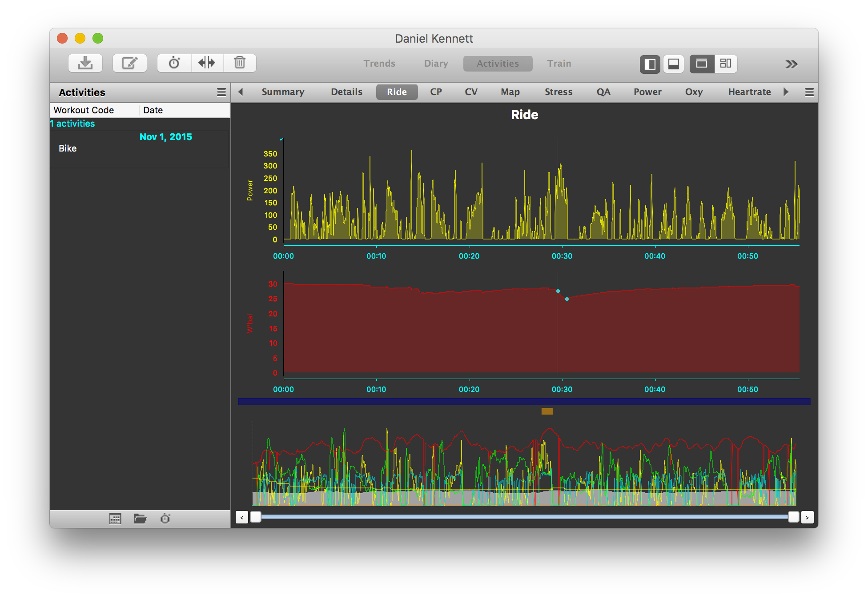Toggle the left sidebar visibility button

(x=650, y=64)
